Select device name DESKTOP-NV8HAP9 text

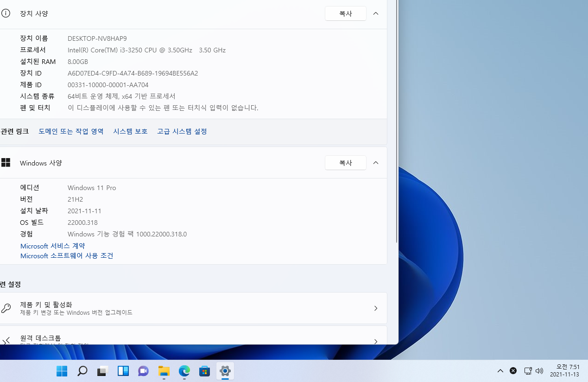97,38
